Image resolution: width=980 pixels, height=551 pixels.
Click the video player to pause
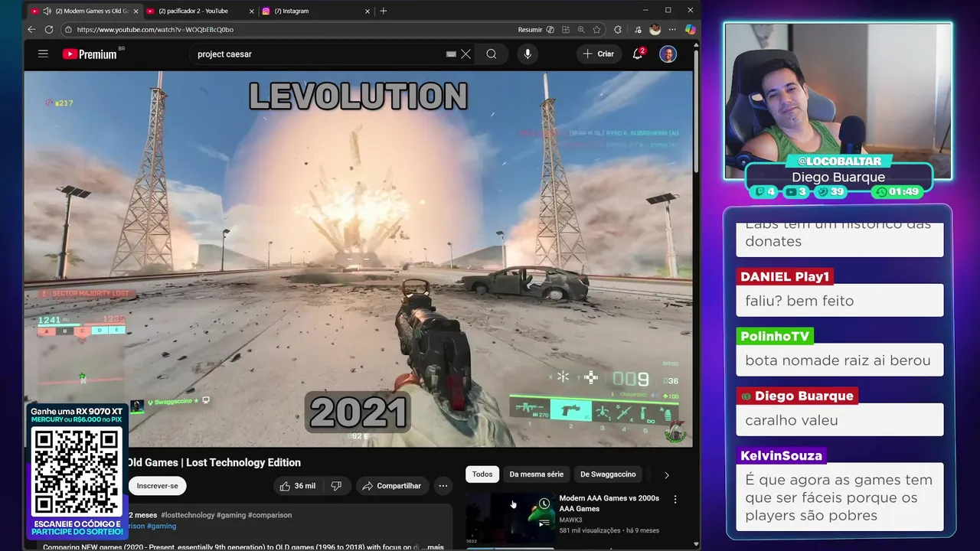(358, 259)
